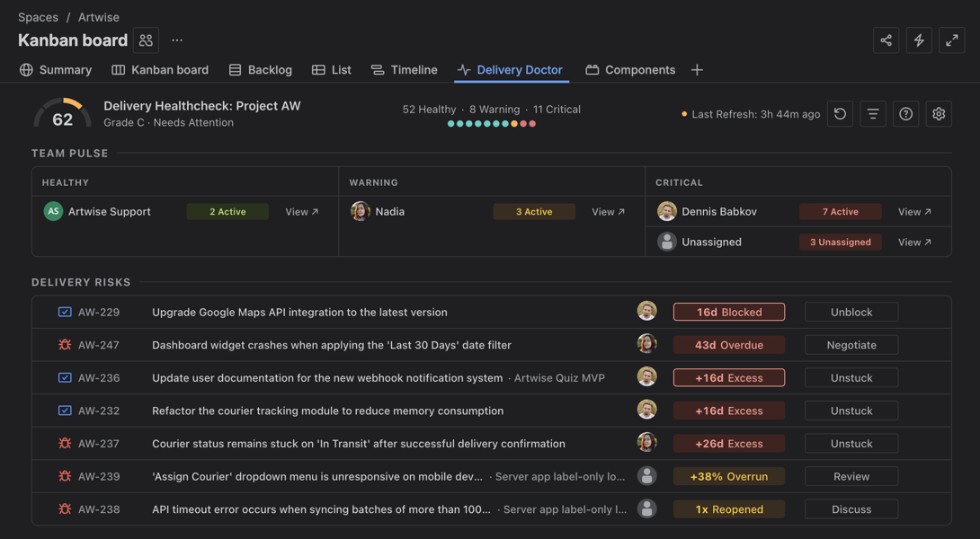Click the share icon in the top right
This screenshot has width=980, height=539.
pyautogui.click(x=886, y=40)
